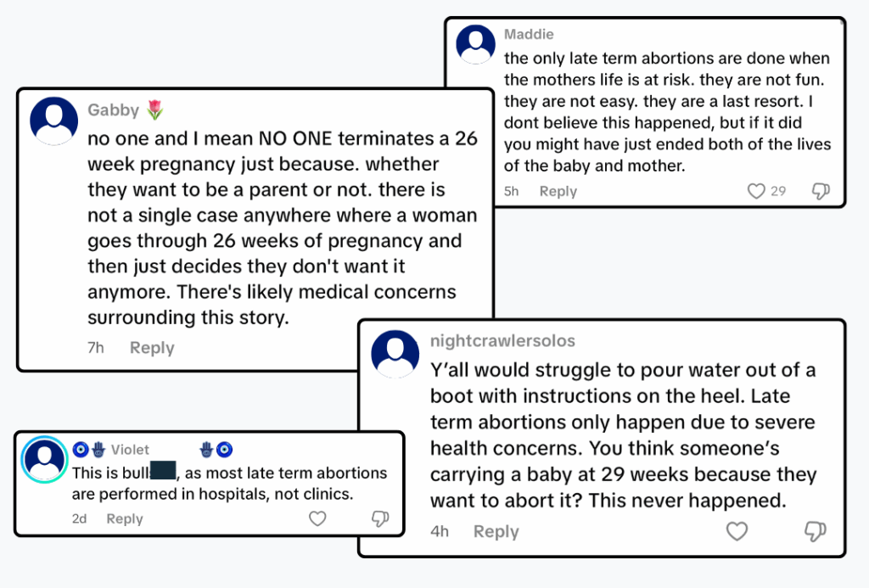Dislike Maddie's comment with thumbs-down icon
This screenshot has height=588, width=869.
click(820, 192)
